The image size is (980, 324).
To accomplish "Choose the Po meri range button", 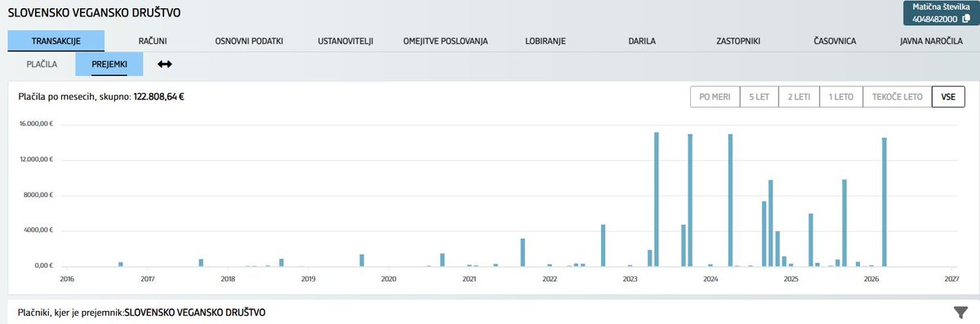I will coord(715,96).
